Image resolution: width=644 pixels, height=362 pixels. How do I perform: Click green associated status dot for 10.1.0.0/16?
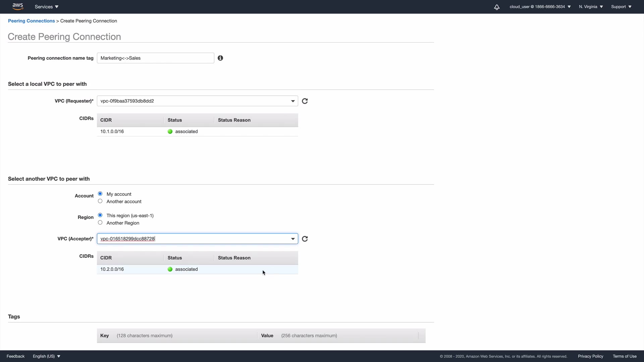tap(170, 131)
